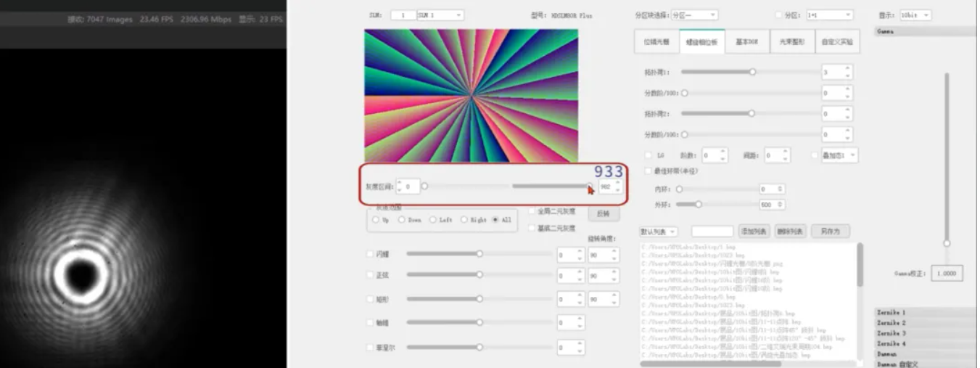Expand the Gamma panel header
Viewport: 980px width, 368px height.
(925, 32)
